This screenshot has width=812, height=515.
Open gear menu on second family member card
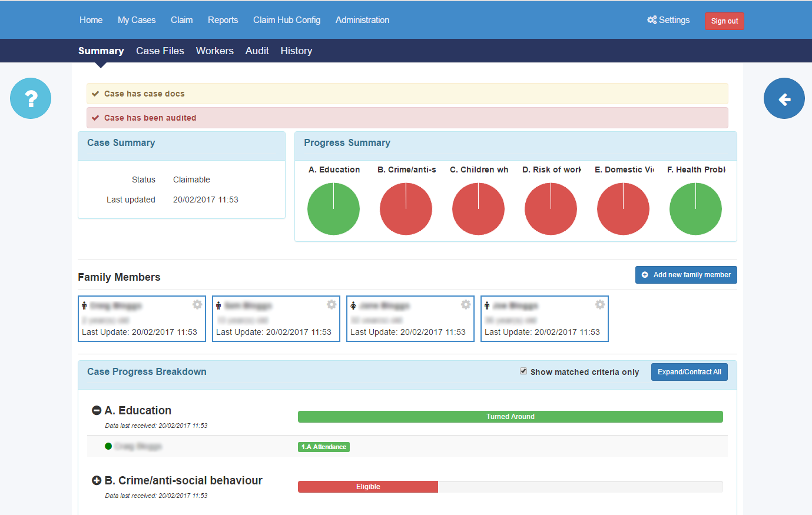pyautogui.click(x=332, y=304)
